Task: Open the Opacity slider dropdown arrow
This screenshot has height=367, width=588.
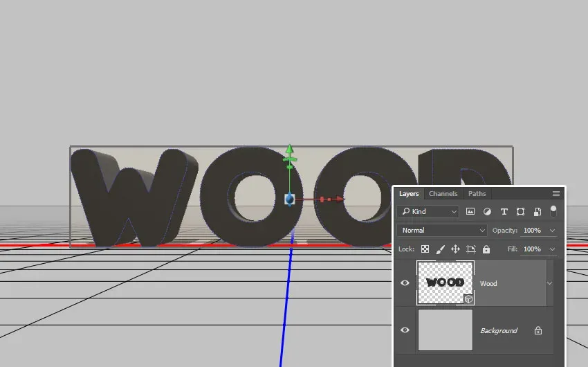Action: (x=553, y=231)
